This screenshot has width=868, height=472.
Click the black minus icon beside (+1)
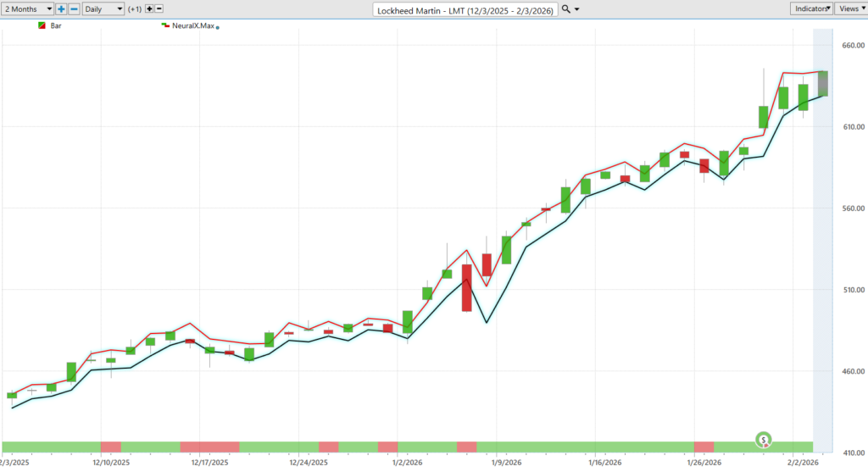[159, 8]
